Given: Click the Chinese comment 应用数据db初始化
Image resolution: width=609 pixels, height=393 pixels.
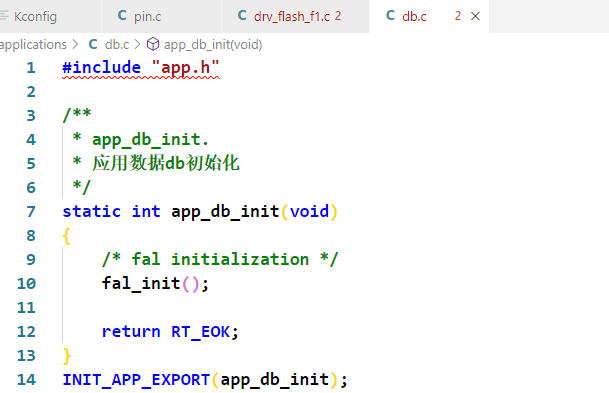Looking at the screenshot, I should [165, 163].
